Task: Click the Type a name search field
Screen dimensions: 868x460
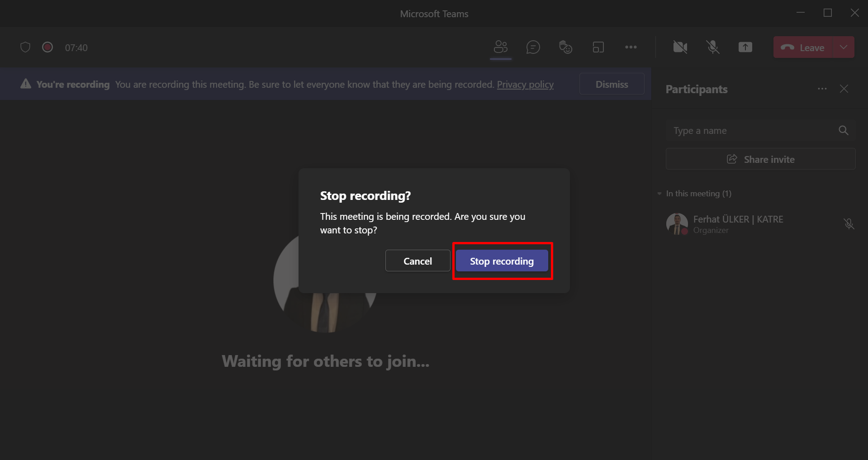Action: point(751,131)
